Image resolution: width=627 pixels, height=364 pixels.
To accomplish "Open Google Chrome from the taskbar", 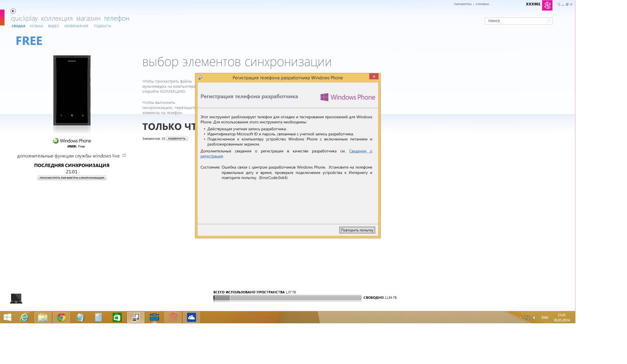I will tap(61, 317).
